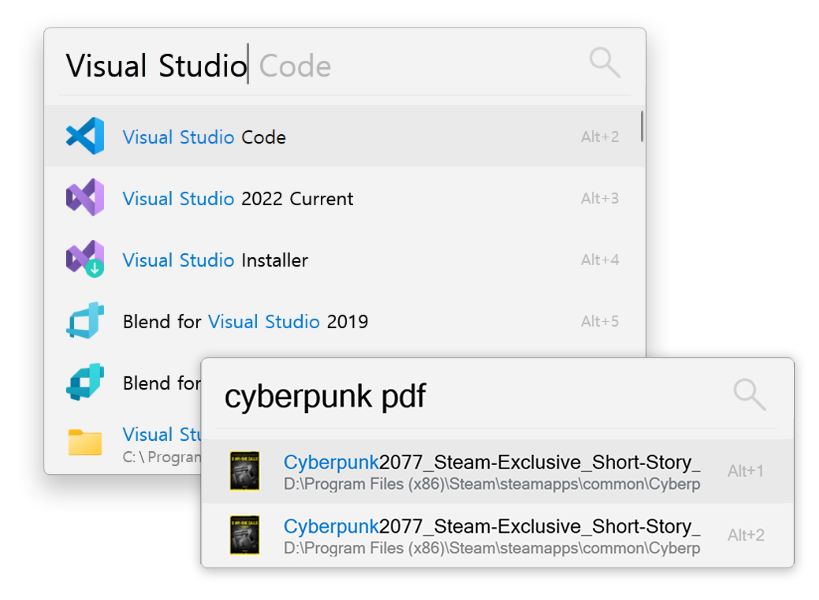The width and height of the screenshot is (819, 600).
Task: Click the yellow folder icon
Action: pyautogui.click(x=85, y=441)
